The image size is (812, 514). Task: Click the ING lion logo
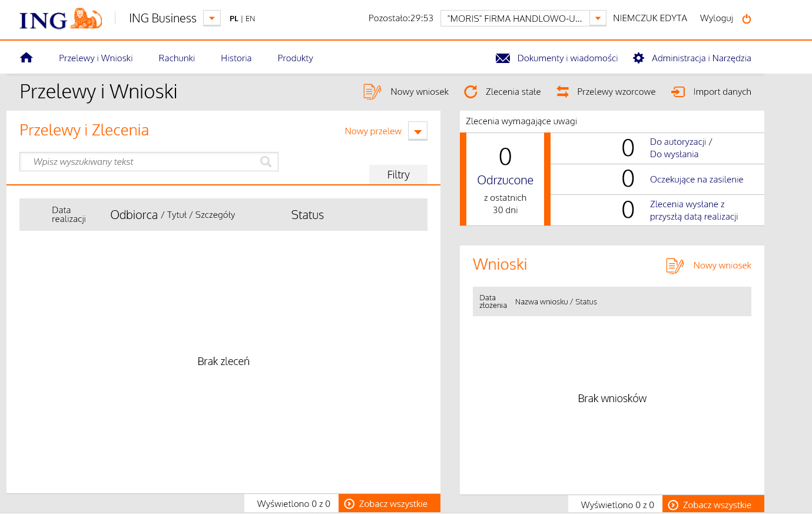point(86,19)
